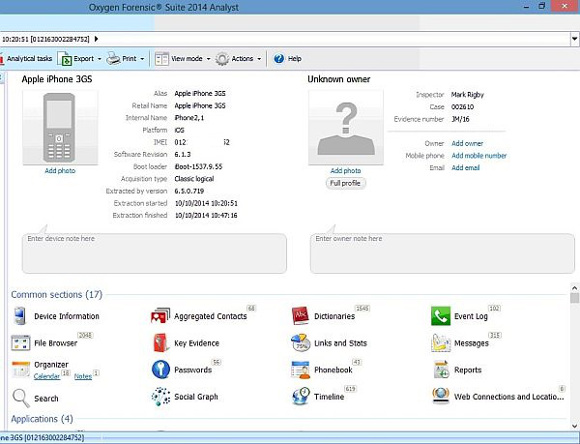
Task: Open Web Connections and Locations icon
Action: click(441, 396)
